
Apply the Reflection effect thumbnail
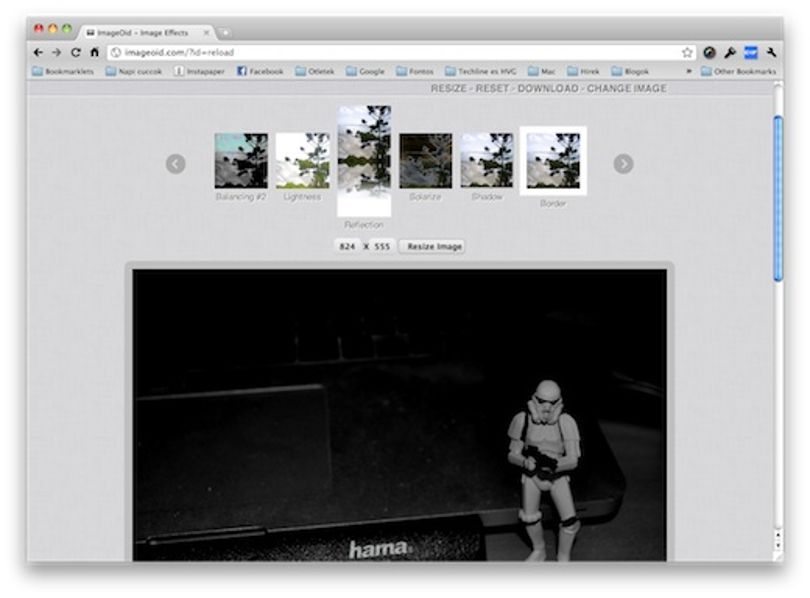coord(364,161)
